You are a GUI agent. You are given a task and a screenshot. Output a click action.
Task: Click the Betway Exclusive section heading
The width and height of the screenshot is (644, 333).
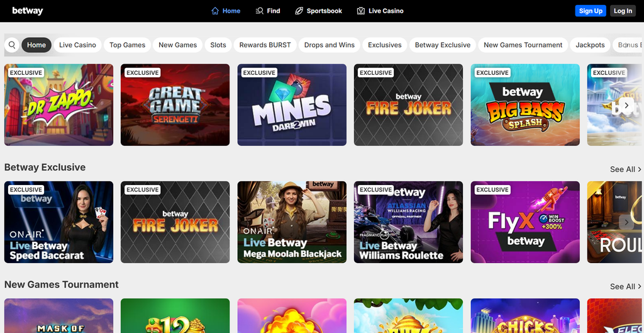[x=45, y=167]
